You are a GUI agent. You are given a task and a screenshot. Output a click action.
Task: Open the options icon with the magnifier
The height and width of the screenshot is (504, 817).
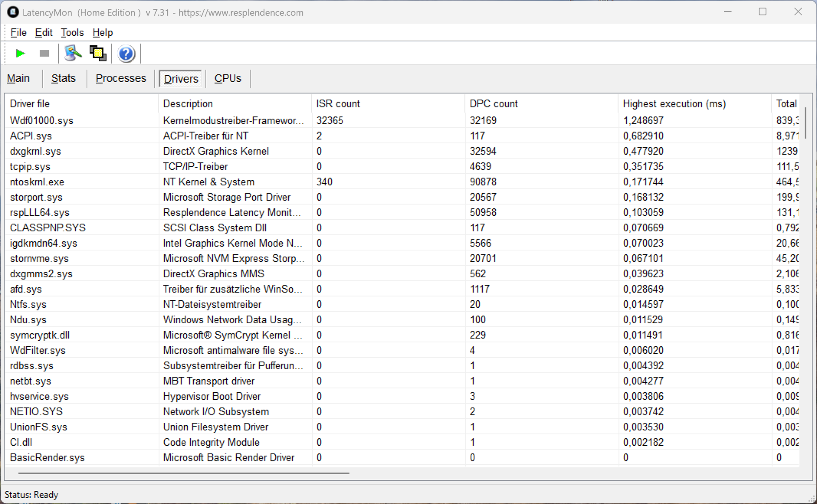tap(73, 54)
